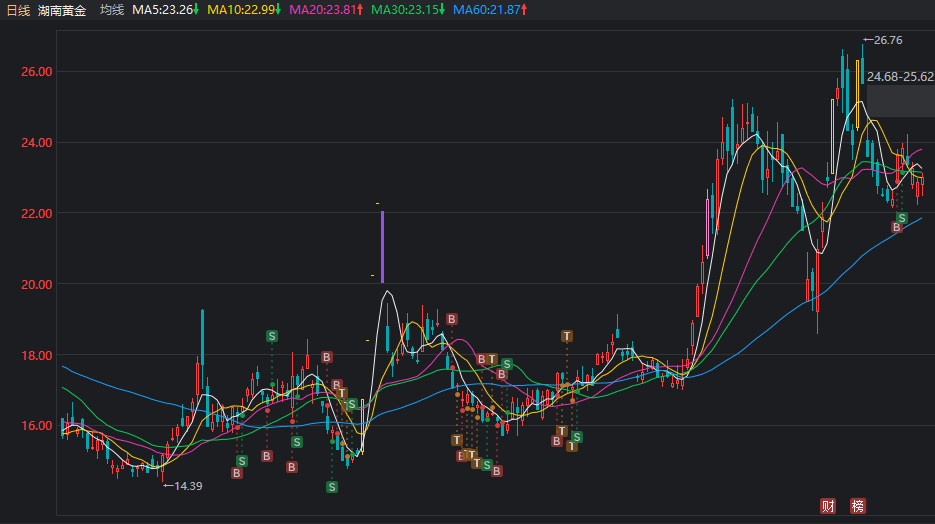Click the tall purple vertical bar
The height and width of the screenshot is (524, 935).
382,246
